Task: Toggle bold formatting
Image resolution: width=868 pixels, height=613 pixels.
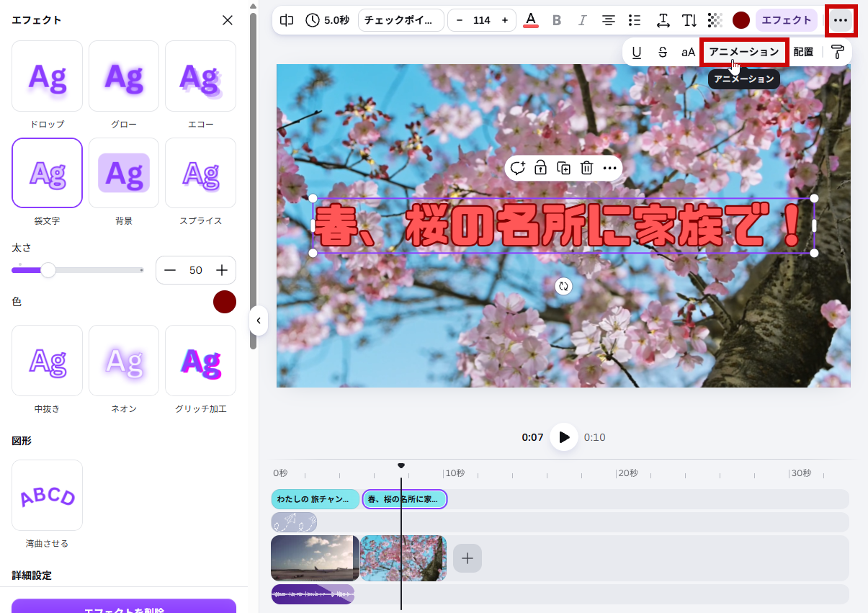Action: coord(556,20)
